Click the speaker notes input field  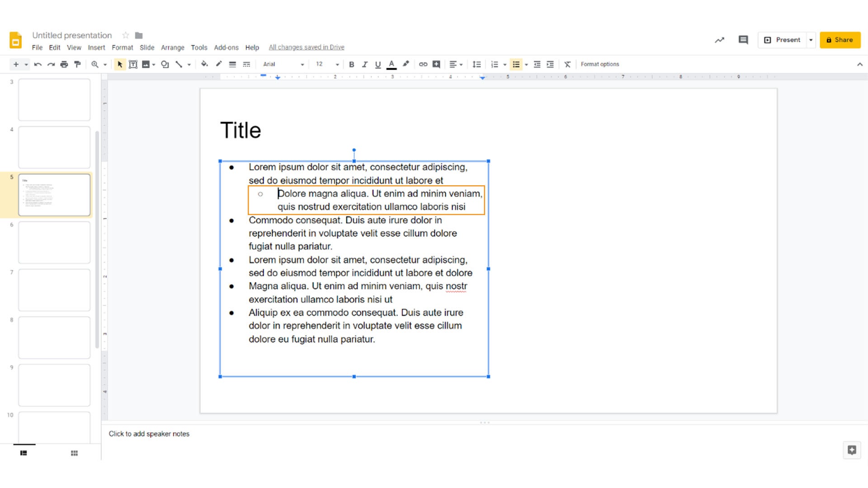pyautogui.click(x=149, y=434)
